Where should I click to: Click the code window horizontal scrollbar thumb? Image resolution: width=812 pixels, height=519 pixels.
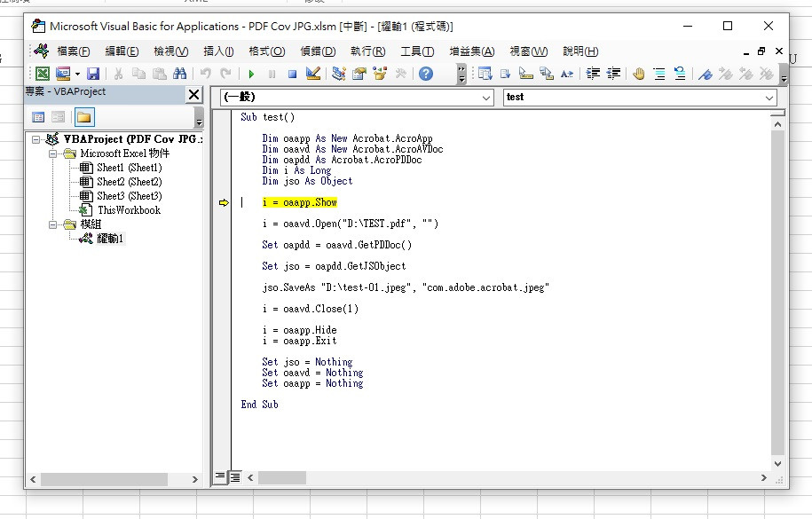coord(281,477)
